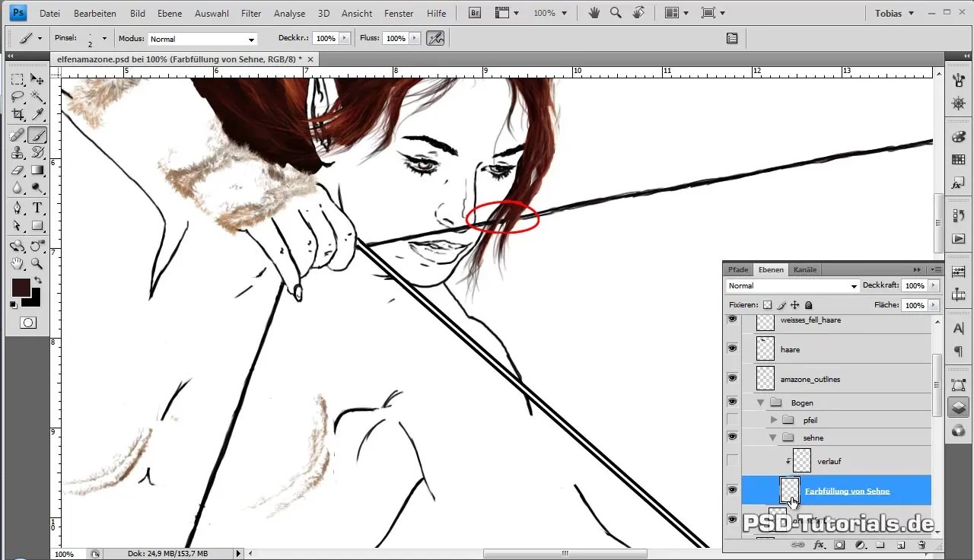
Task: Hide the Bogen group
Action: pos(732,402)
